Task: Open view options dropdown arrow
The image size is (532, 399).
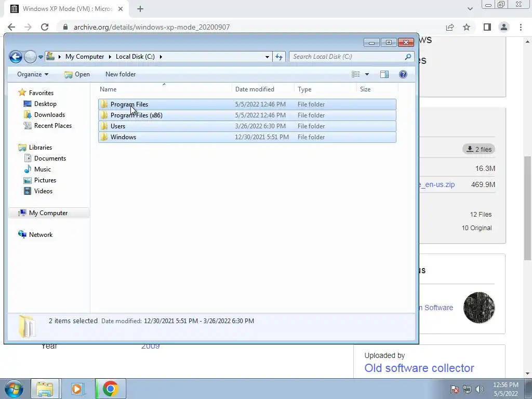Action: point(367,74)
